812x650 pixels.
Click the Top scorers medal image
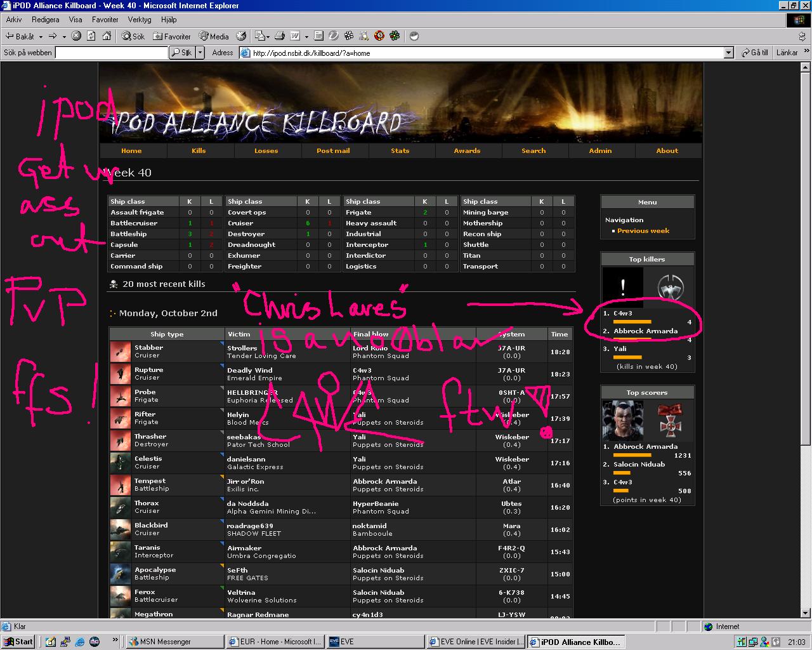[670, 420]
